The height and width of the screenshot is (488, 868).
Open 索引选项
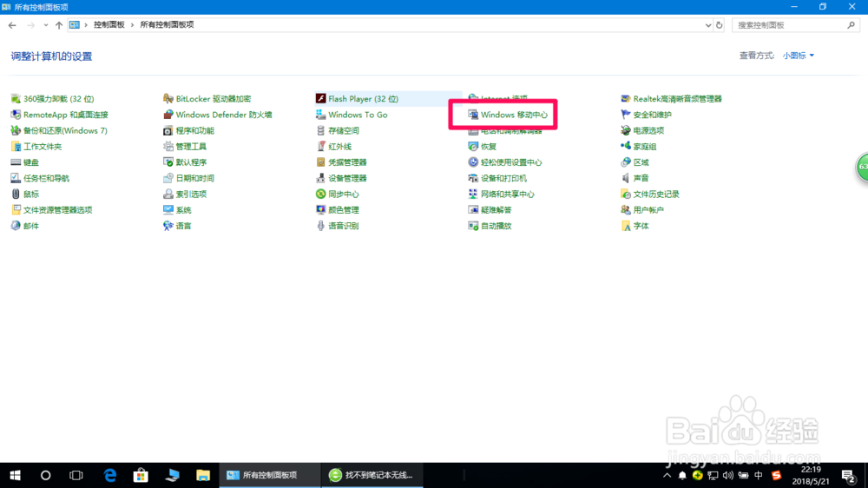[x=185, y=195]
